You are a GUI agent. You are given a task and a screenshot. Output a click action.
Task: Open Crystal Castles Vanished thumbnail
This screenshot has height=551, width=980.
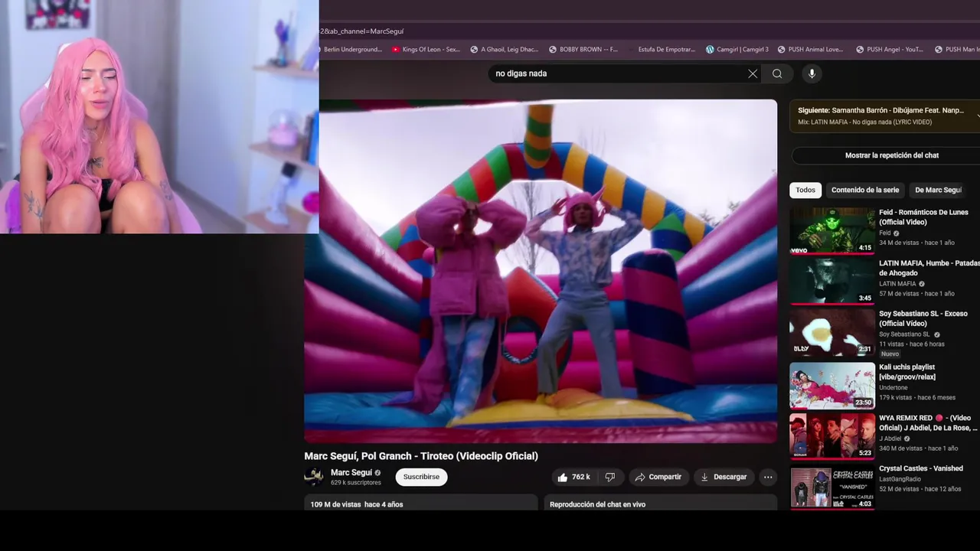832,487
